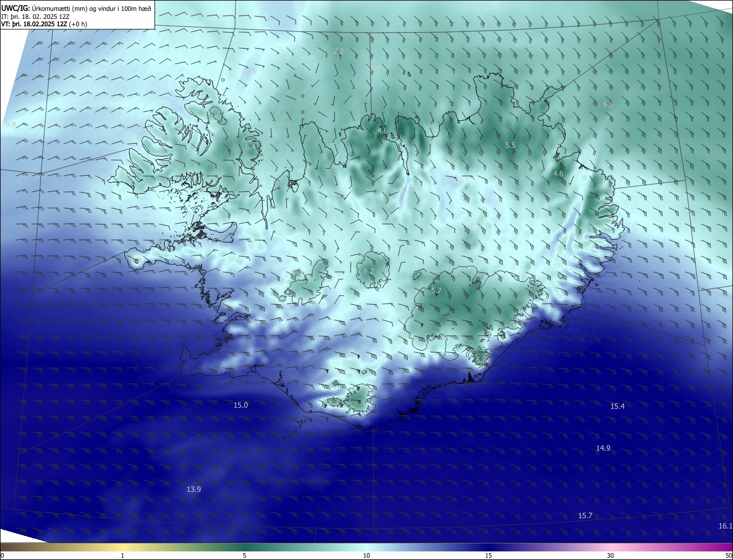The width and height of the screenshot is (733, 560).
Task: Click the '5' tick on the color scale
Action: pyautogui.click(x=245, y=555)
